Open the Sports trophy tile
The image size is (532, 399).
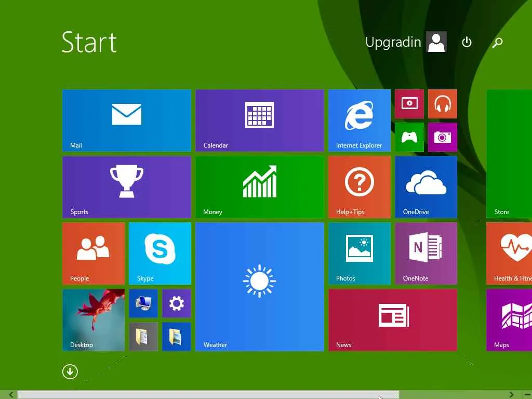[127, 187]
